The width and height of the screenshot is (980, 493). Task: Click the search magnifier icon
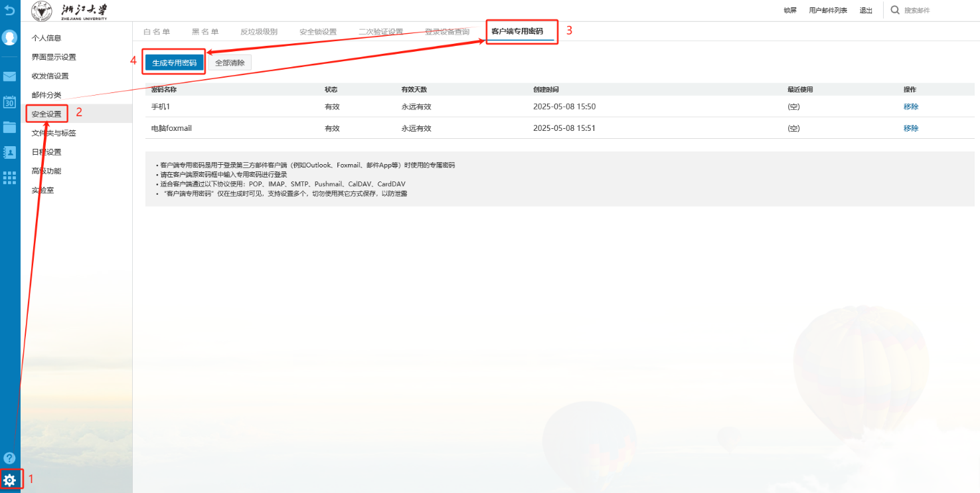click(x=895, y=10)
